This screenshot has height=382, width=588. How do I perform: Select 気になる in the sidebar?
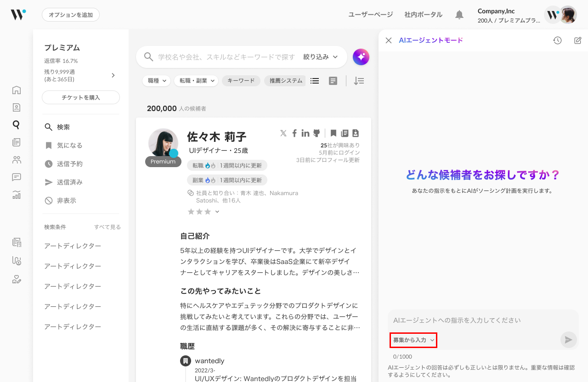69,146
